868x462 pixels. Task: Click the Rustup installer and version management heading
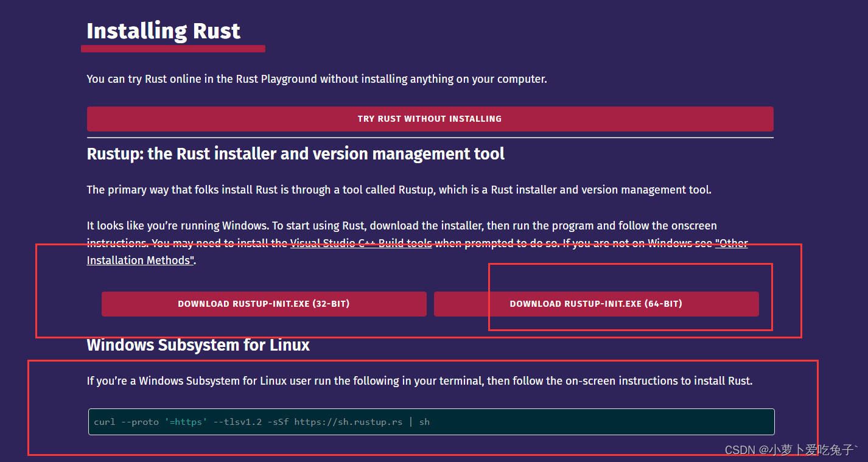pyautogui.click(x=296, y=153)
